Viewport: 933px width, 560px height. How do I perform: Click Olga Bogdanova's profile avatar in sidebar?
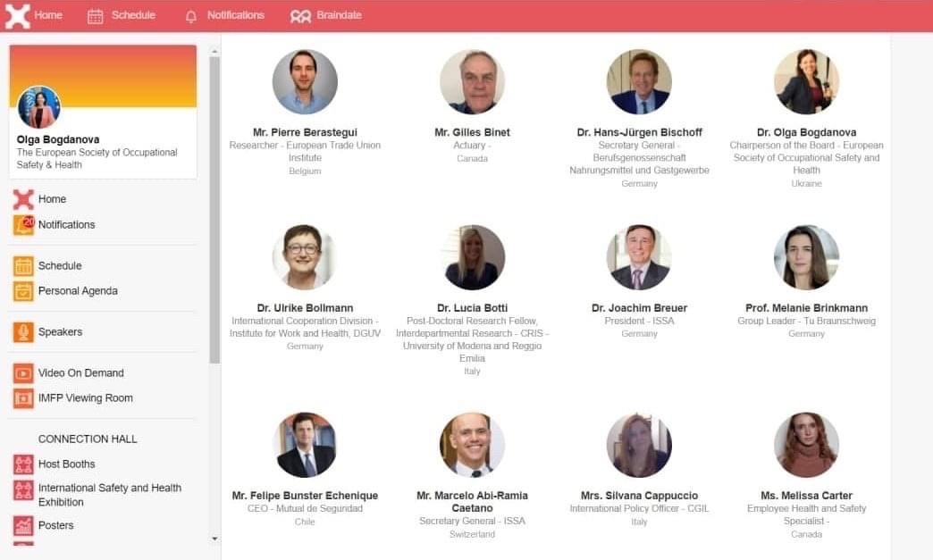38,107
